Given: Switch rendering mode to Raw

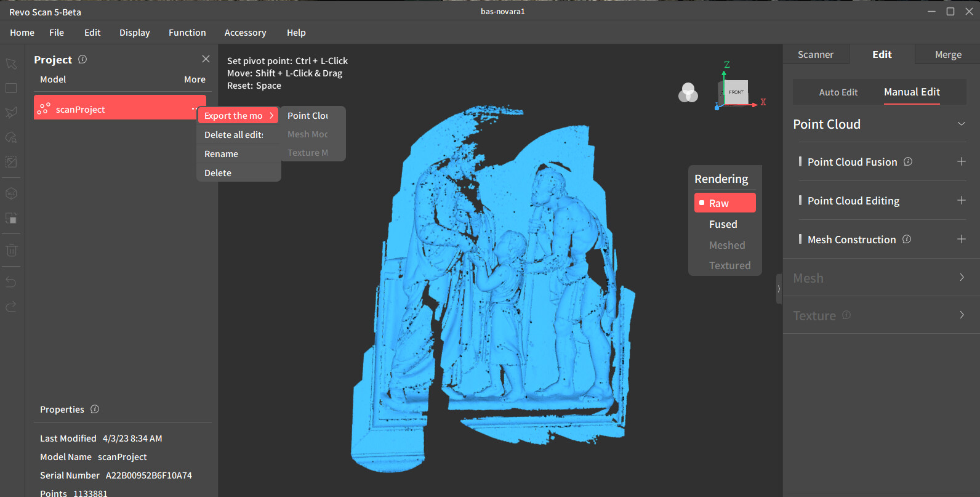Looking at the screenshot, I should point(725,203).
